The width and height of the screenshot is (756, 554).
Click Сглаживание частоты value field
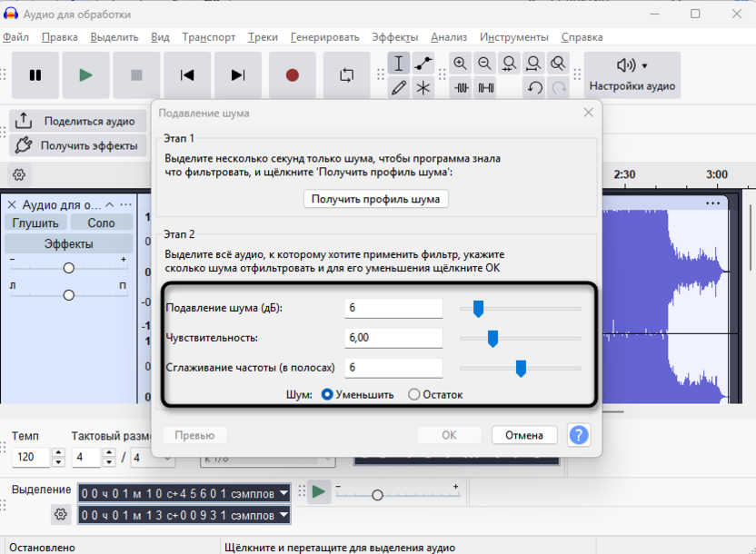pos(393,368)
